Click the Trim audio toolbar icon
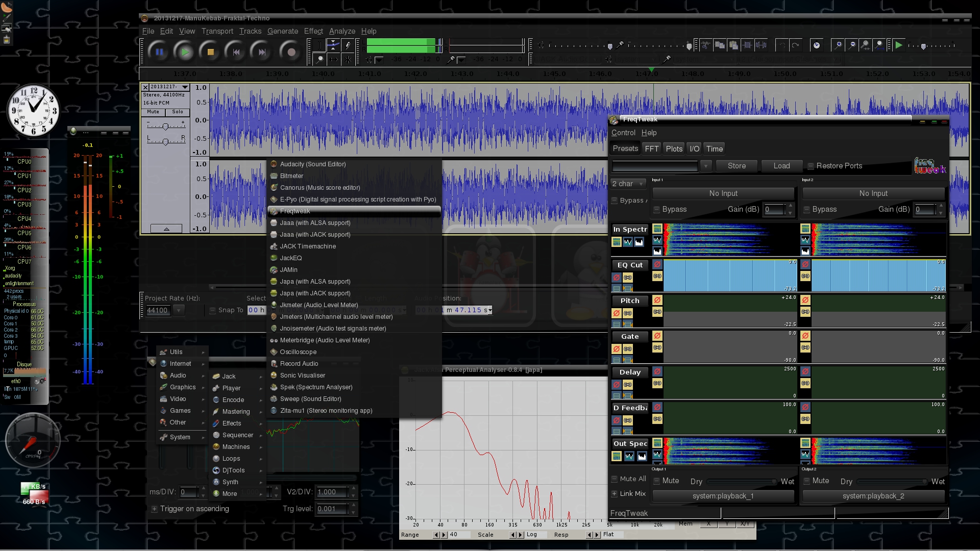 click(x=747, y=45)
